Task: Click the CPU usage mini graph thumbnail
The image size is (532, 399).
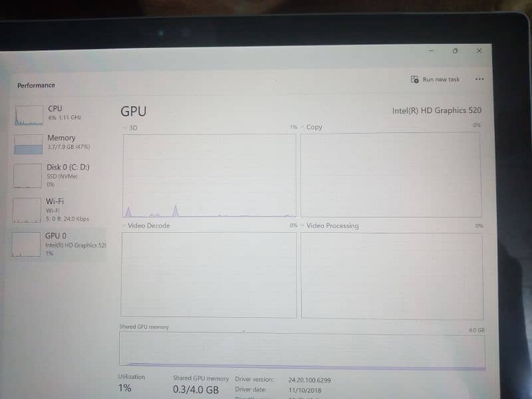Action: 29,115
